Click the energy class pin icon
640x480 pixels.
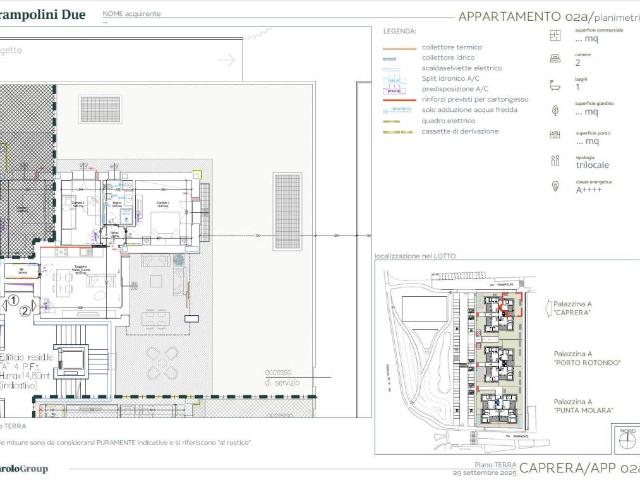point(555,186)
